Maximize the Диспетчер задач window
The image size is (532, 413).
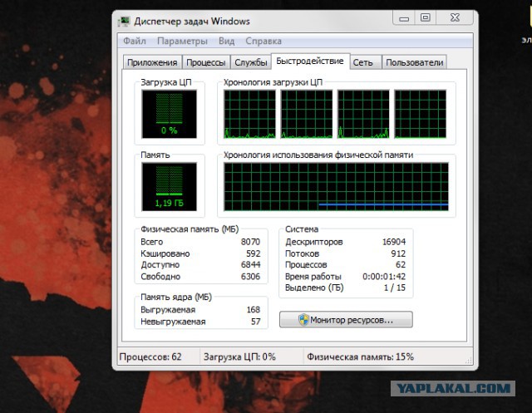426,18
